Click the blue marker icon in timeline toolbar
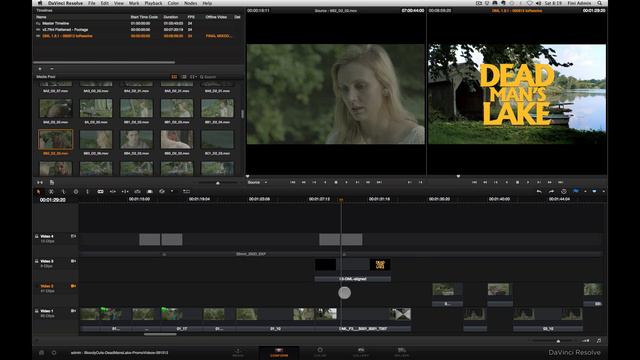640x360 pixels. 594,191
